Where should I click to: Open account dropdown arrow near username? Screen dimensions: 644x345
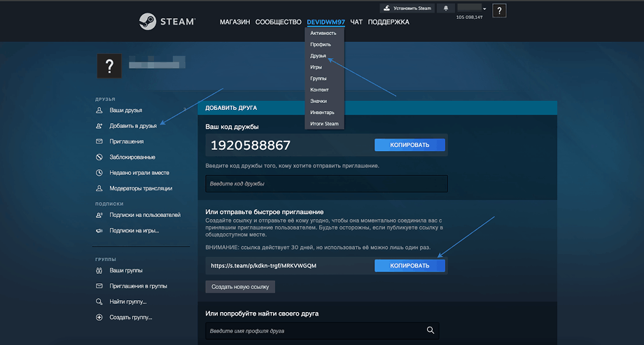[484, 8]
